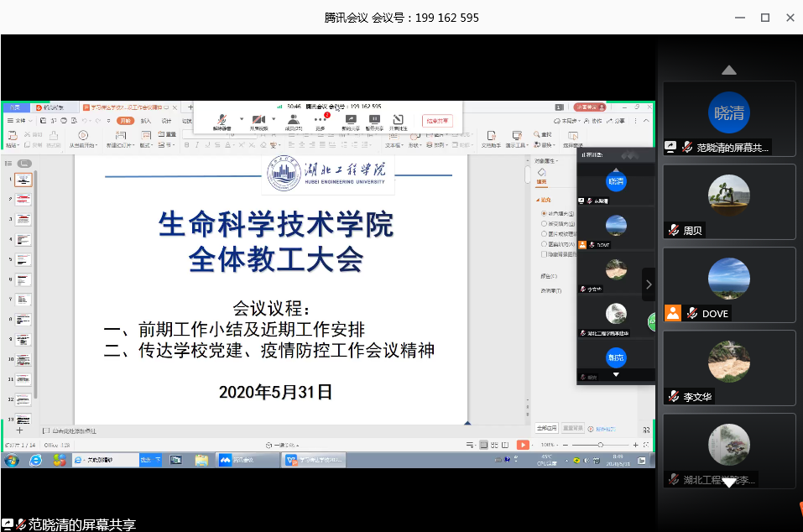Click the zoom slider in the status bar

tap(600, 444)
